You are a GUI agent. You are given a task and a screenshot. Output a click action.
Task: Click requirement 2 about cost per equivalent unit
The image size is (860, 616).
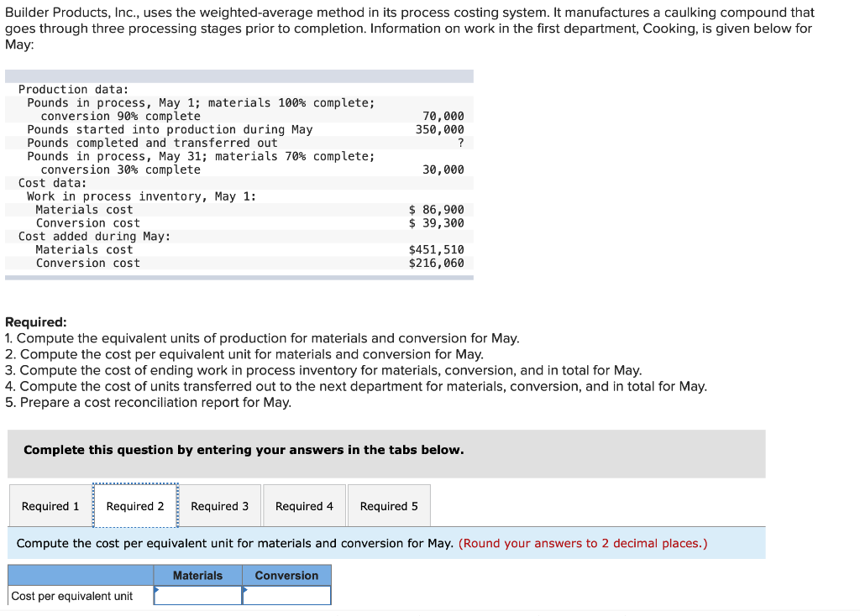tap(244, 354)
